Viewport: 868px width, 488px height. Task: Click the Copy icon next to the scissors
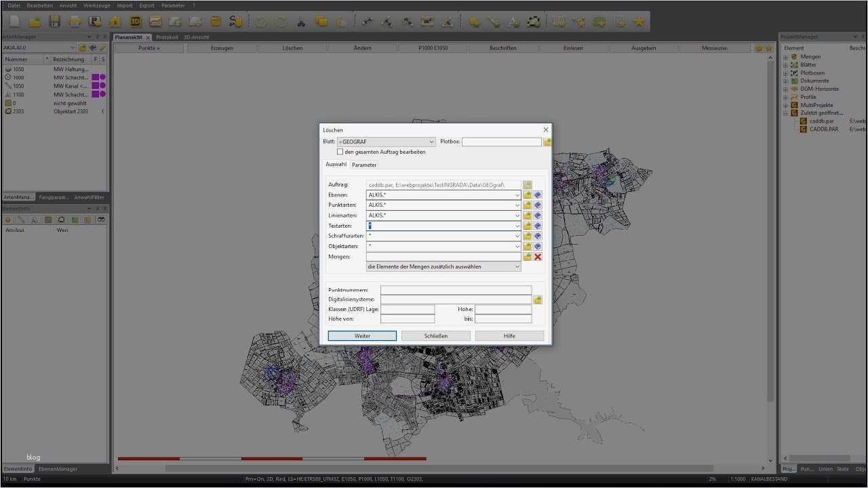click(x=322, y=21)
